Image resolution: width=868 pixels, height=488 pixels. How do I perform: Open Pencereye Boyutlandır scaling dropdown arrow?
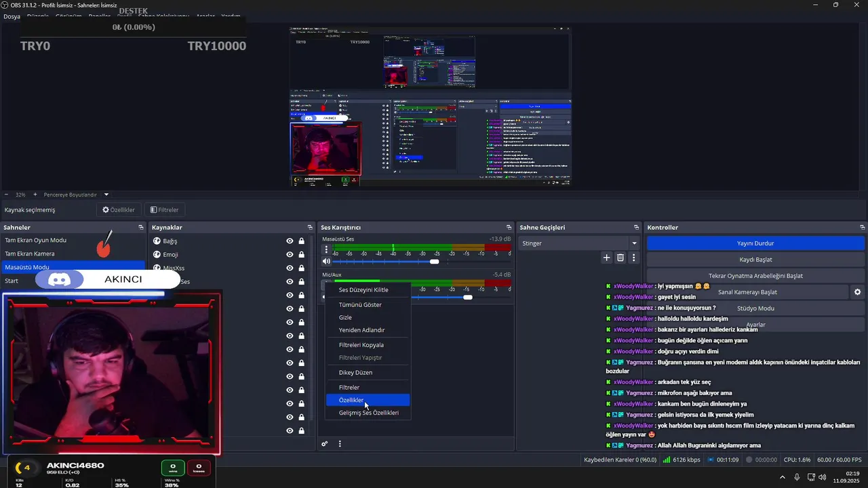(106, 195)
